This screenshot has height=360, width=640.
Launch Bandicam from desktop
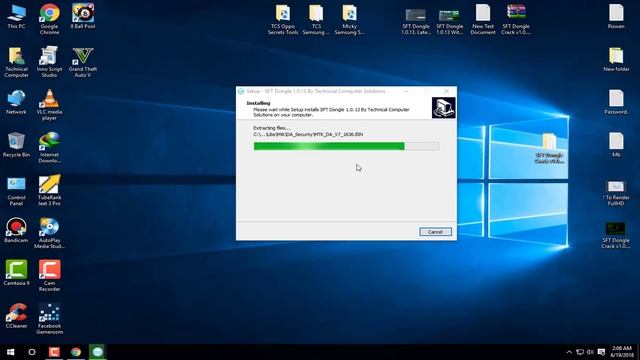(x=16, y=231)
